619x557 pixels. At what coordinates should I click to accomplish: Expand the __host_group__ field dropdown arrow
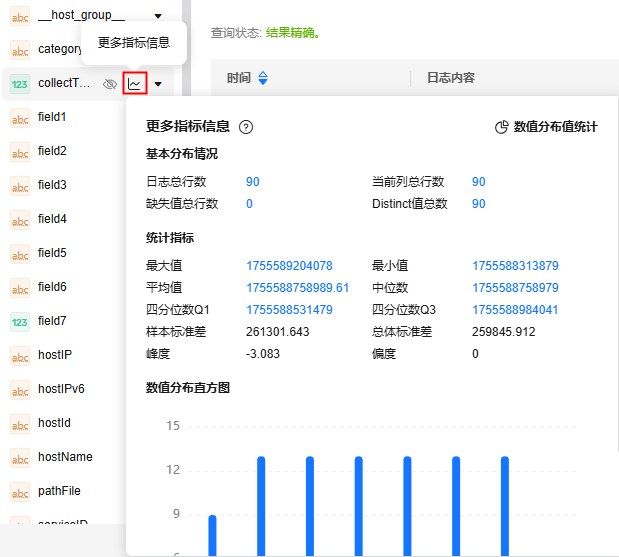click(x=158, y=16)
